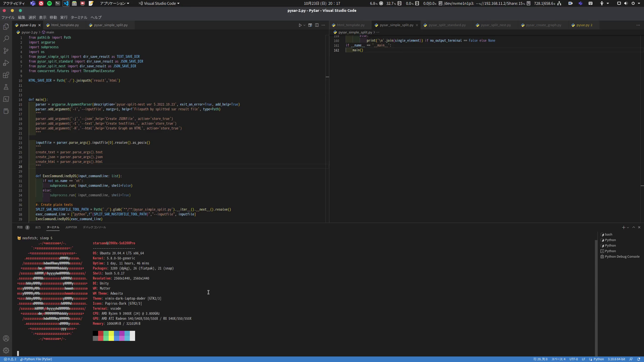Open Spotify from the top panel
The height and width of the screenshot is (362, 644).
(49, 3)
